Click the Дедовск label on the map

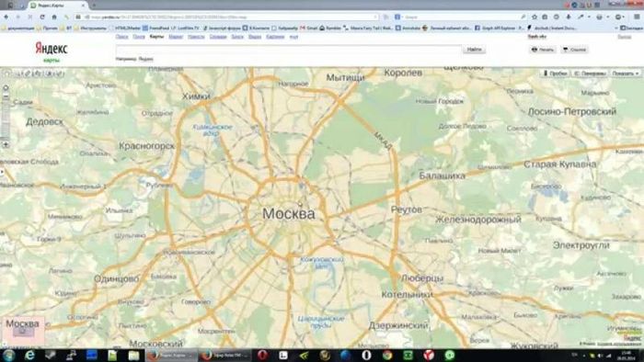click(x=44, y=122)
